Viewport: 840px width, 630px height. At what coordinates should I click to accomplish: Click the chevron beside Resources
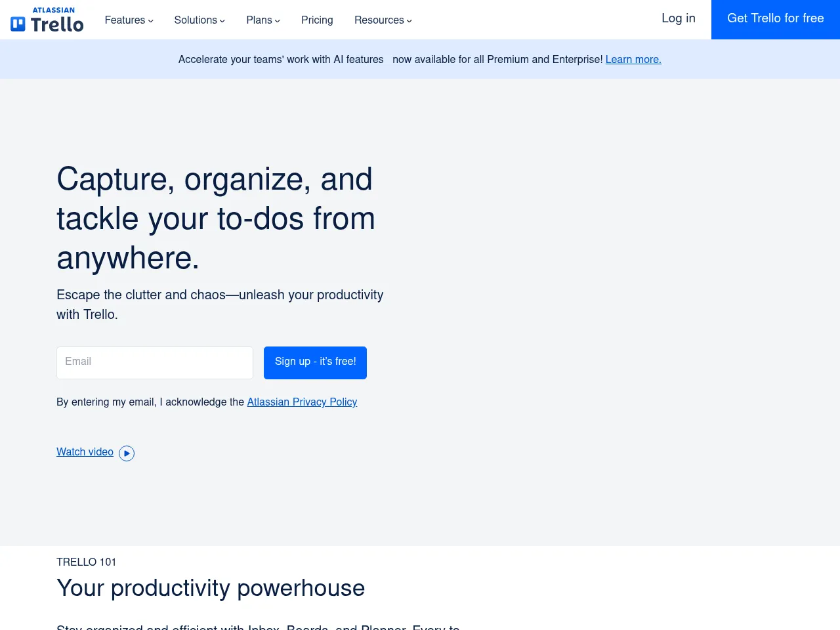pyautogui.click(x=409, y=21)
